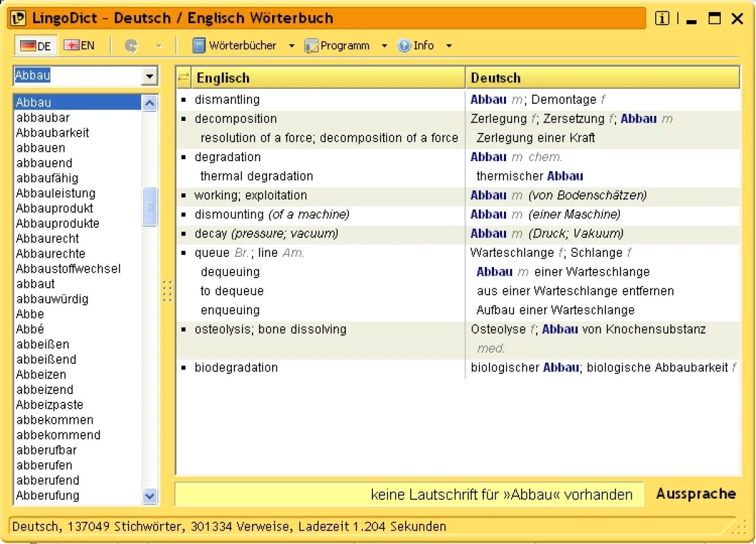Switch to German DE language
The image size is (756, 544).
tap(35, 45)
